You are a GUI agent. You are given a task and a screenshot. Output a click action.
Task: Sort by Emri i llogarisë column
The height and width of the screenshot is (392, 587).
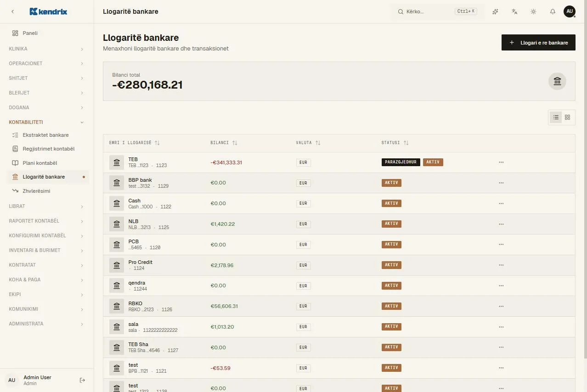click(x=135, y=143)
